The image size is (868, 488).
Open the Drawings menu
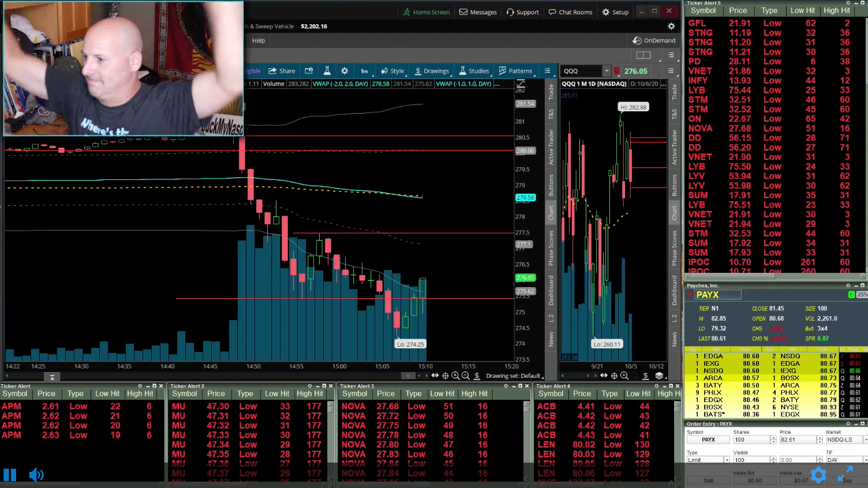pyautogui.click(x=432, y=71)
